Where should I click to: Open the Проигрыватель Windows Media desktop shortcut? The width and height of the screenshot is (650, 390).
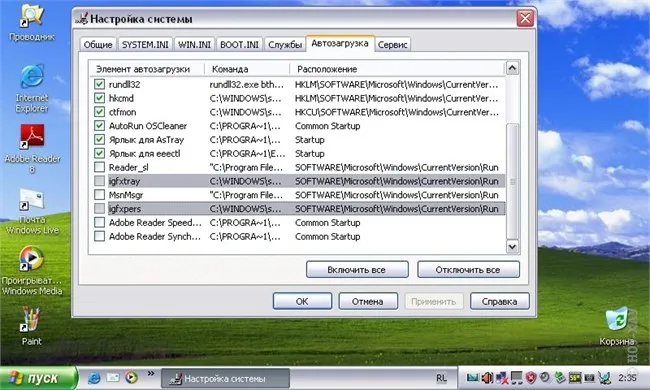point(32,270)
